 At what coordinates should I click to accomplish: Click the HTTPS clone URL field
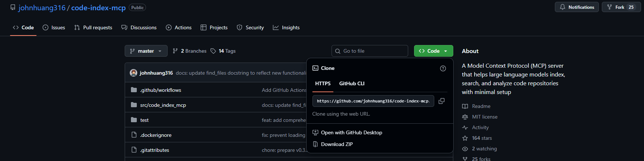coord(373,101)
